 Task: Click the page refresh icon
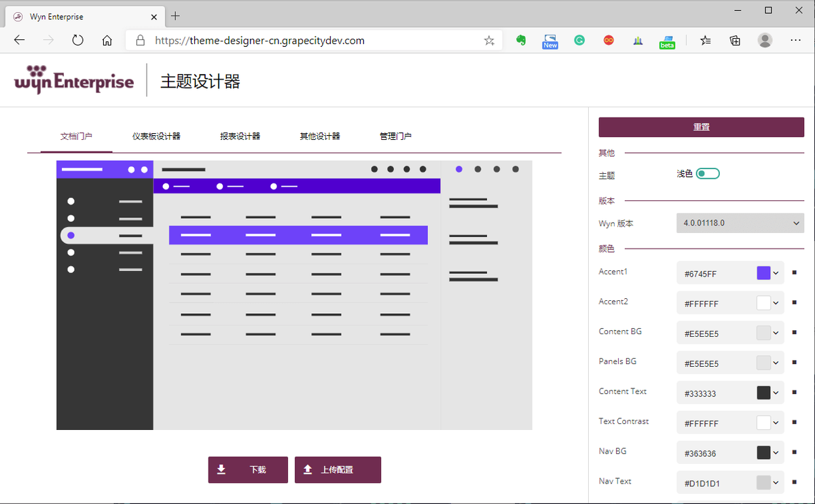coord(77,40)
